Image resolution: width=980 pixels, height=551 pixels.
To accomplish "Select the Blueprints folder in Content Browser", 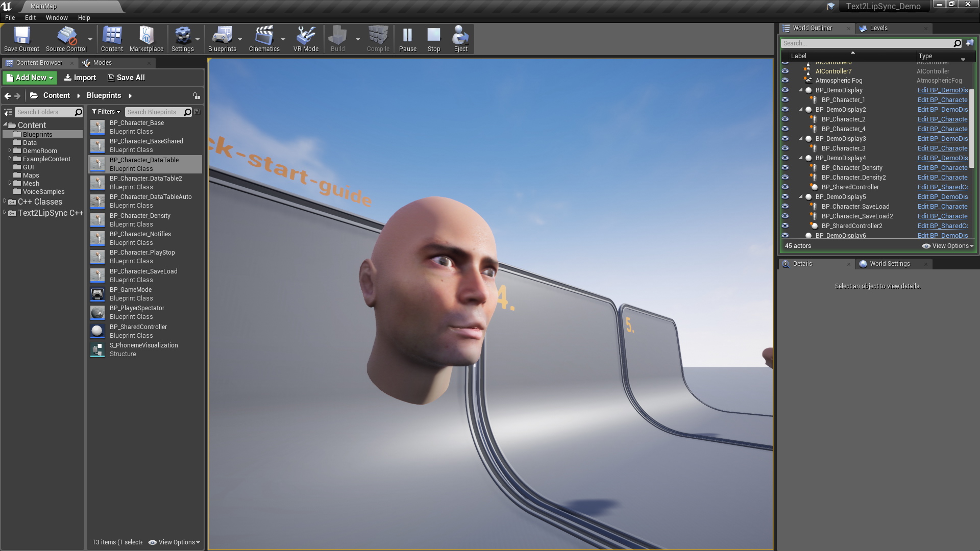I will click(37, 134).
